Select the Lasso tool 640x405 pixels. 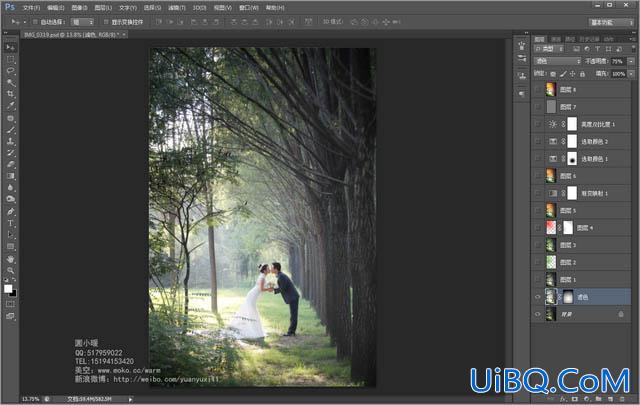[11, 71]
